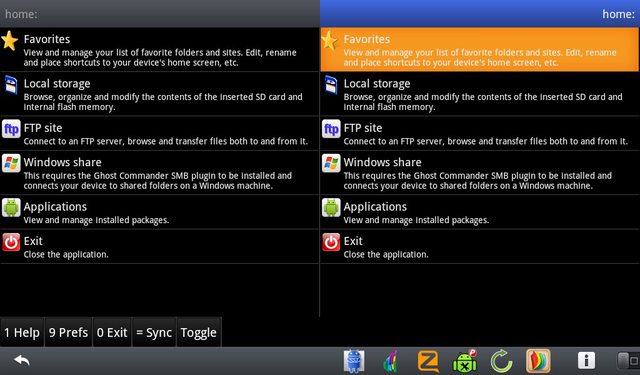Image resolution: width=640 pixels, height=375 pixels.
Task: Click Applications android icon in left panel
Action: [11, 208]
